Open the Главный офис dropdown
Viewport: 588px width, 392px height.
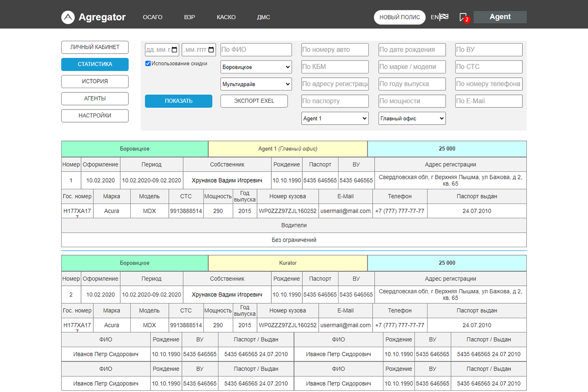tap(412, 119)
